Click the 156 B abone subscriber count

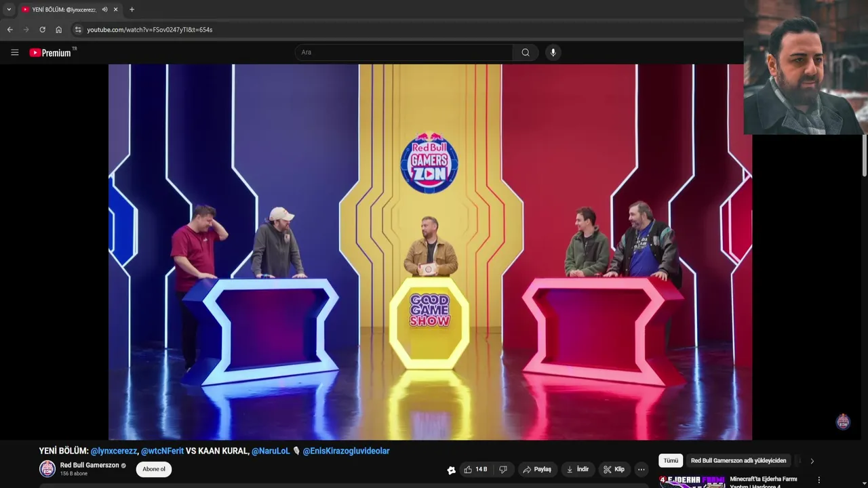point(74,474)
